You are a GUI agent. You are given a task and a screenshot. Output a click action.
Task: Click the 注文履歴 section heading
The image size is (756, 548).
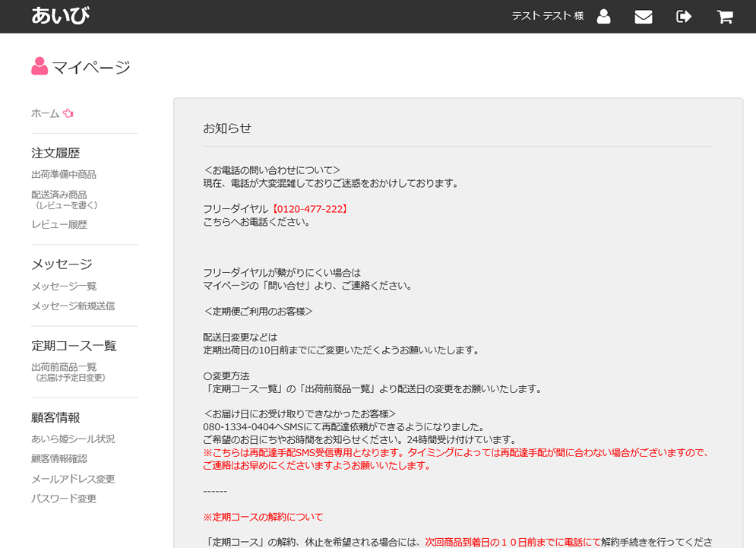(55, 153)
